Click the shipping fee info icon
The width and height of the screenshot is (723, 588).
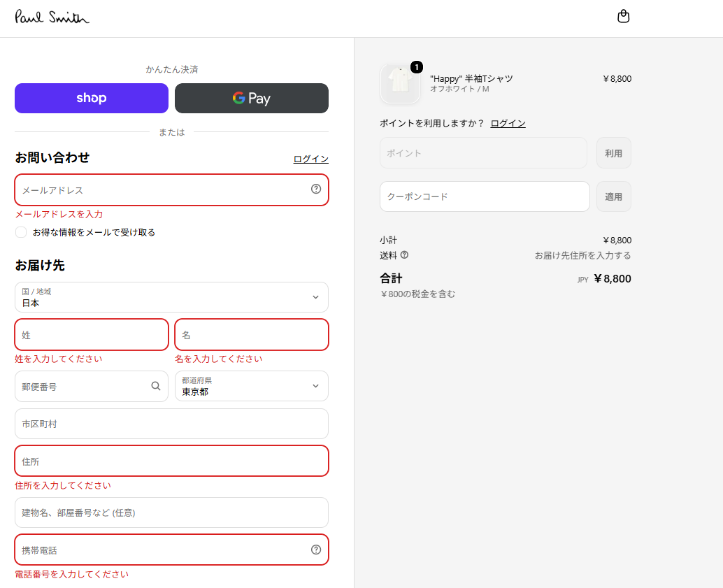click(404, 254)
